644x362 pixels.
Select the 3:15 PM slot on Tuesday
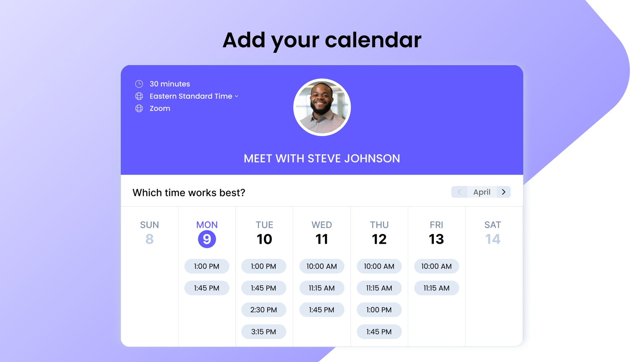(x=264, y=331)
